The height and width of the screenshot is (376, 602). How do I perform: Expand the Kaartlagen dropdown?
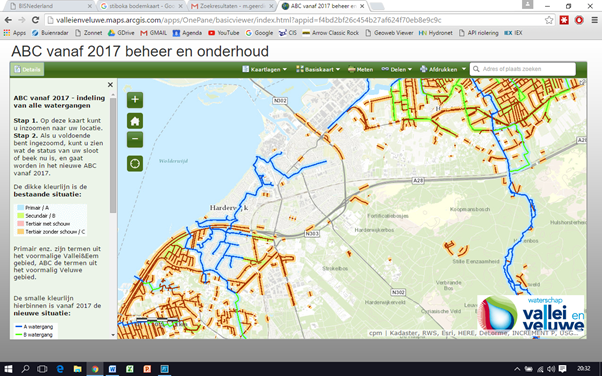click(265, 70)
